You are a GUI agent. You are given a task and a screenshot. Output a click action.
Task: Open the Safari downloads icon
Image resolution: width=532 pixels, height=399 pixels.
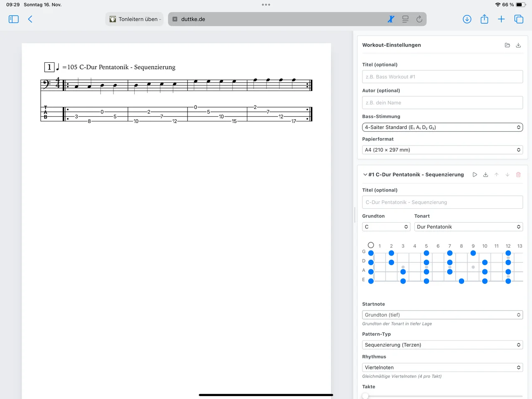pyautogui.click(x=467, y=19)
